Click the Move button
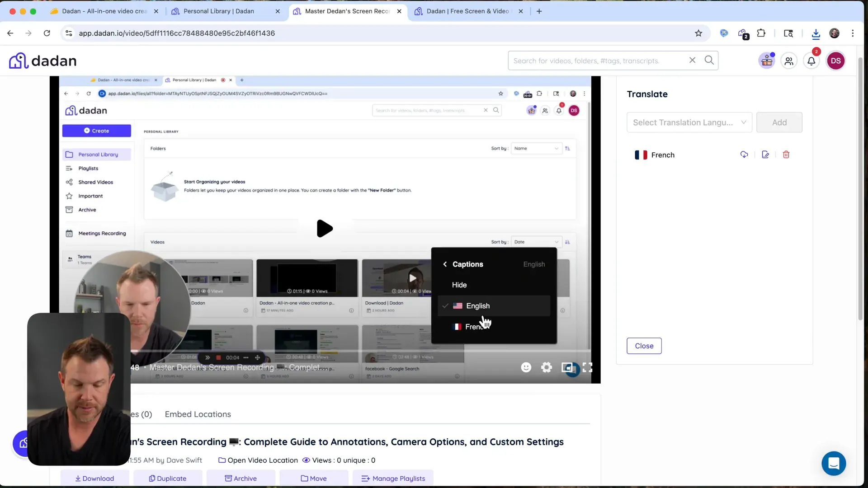868x488 pixels. point(314,478)
